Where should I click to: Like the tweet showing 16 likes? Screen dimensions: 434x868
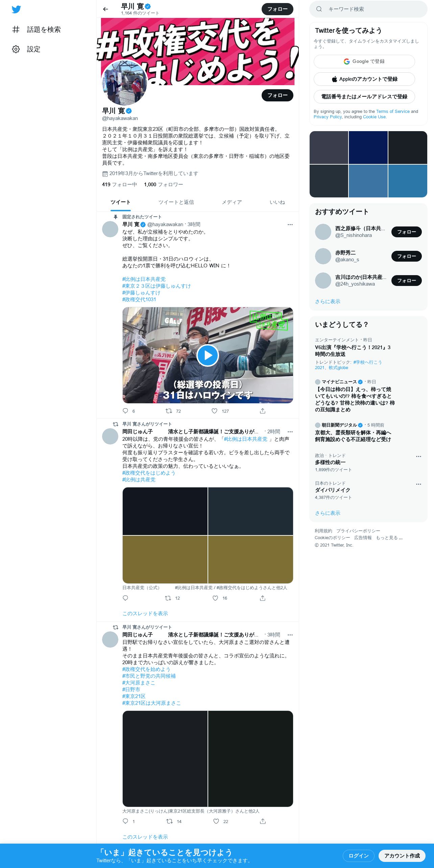point(215,598)
